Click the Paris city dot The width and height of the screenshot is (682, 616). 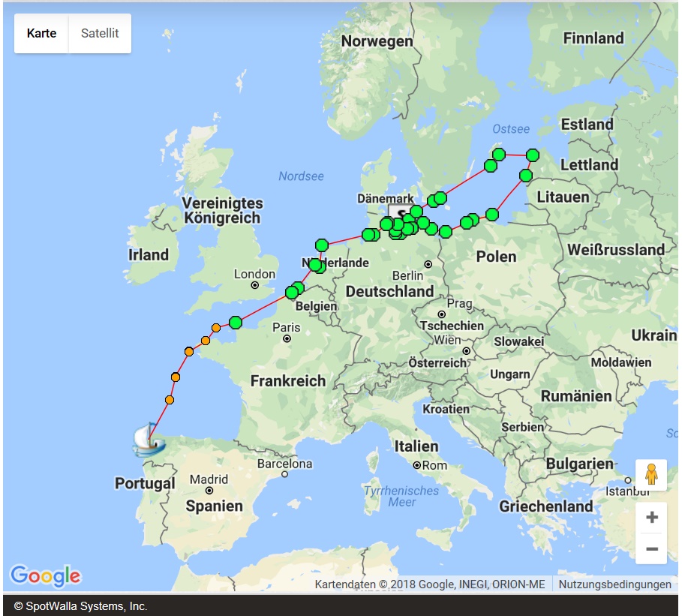[287, 338]
